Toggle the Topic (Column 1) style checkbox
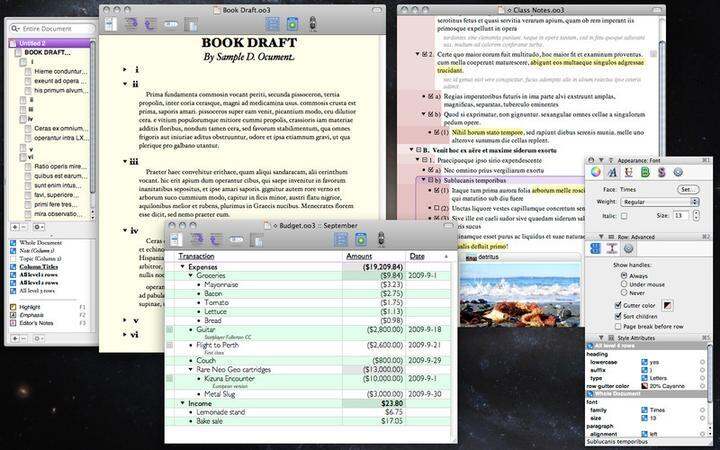Viewport: 720px width, 450px height. [x=13, y=259]
